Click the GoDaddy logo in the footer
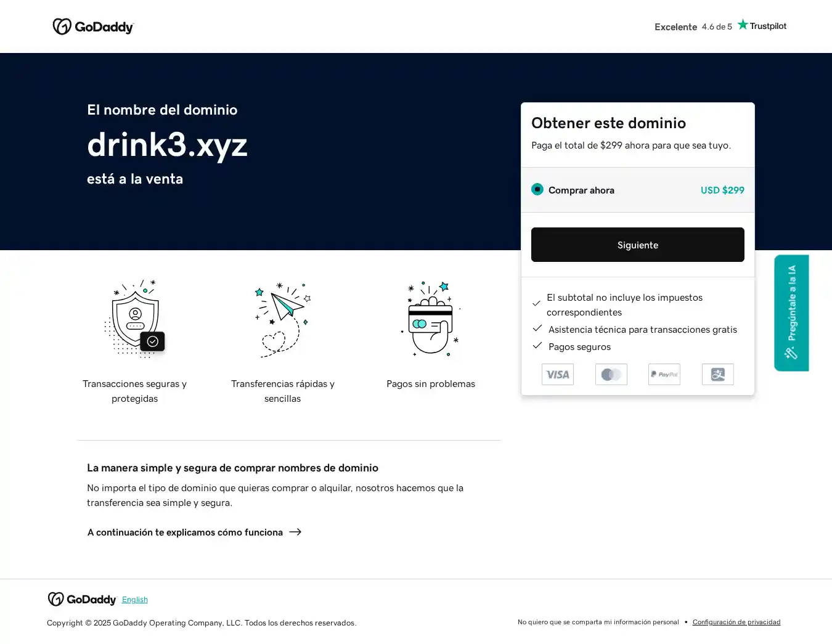This screenshot has height=644, width=832. pos(82,600)
